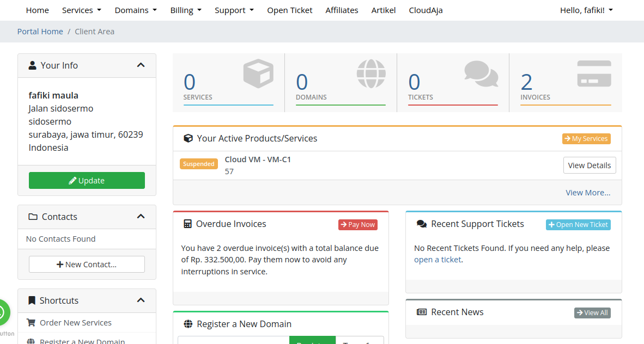Click the chat icon beside Recent Support Tickets

(x=421, y=224)
